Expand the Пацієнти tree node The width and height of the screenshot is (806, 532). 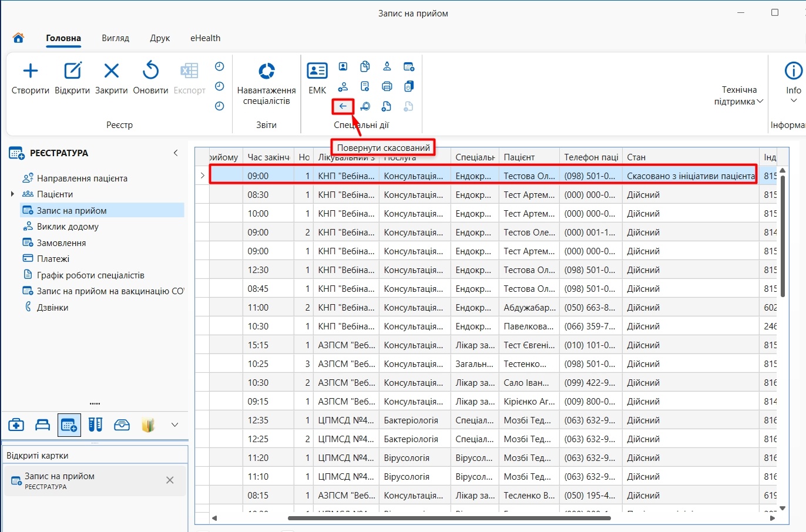(x=12, y=194)
